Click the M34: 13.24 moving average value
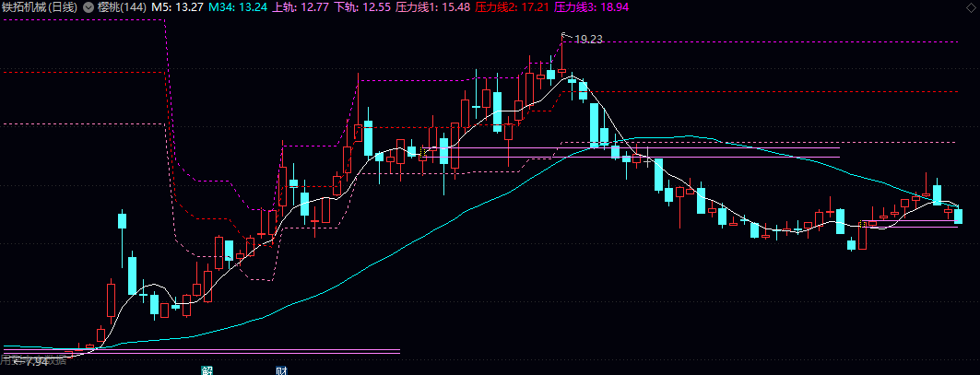Viewport: 980px width, 375px height. point(238,7)
